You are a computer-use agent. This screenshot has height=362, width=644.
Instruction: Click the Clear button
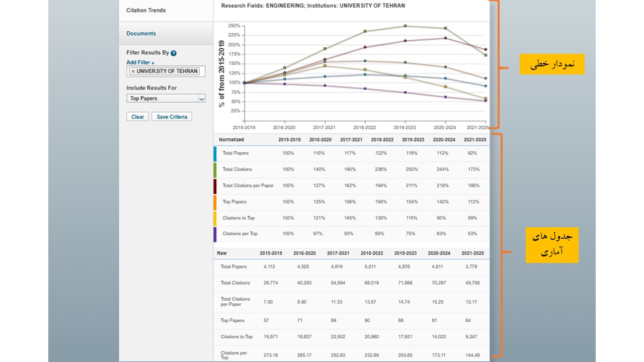coord(138,117)
